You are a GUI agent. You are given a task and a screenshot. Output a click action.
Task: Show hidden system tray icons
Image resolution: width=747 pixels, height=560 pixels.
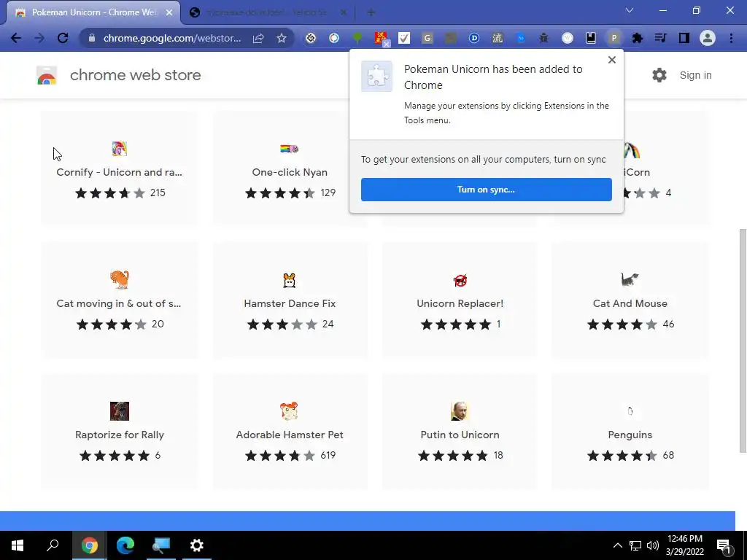click(x=617, y=545)
